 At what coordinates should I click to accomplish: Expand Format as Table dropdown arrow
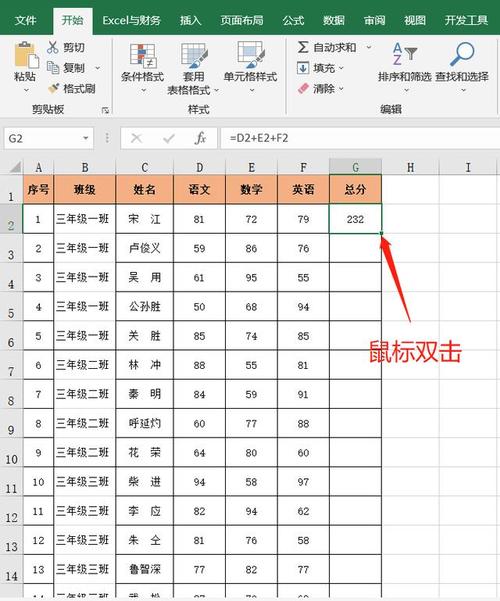[x=216, y=90]
